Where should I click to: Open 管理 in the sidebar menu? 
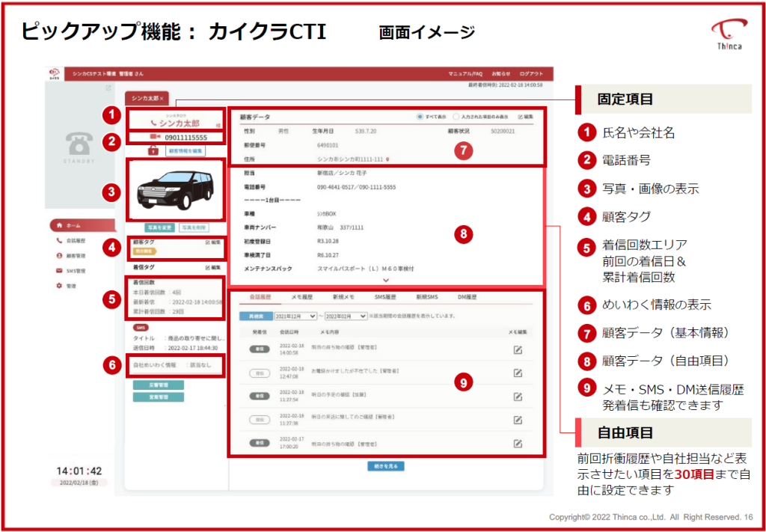71,285
